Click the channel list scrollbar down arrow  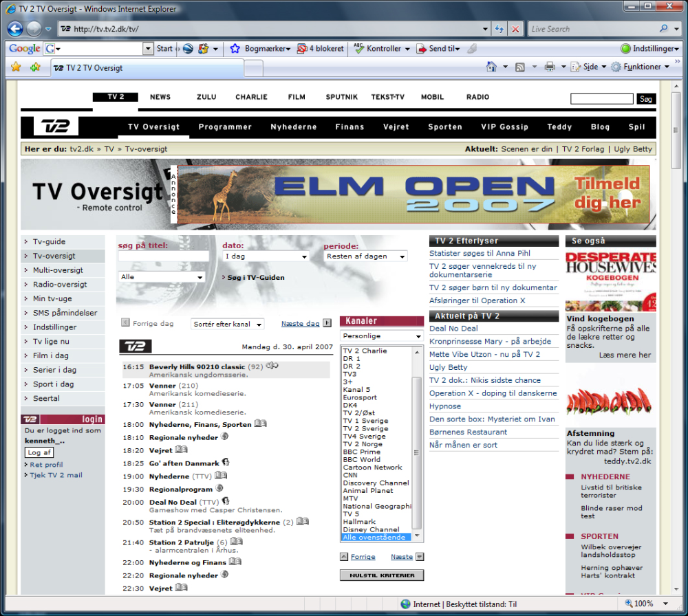pos(417,536)
